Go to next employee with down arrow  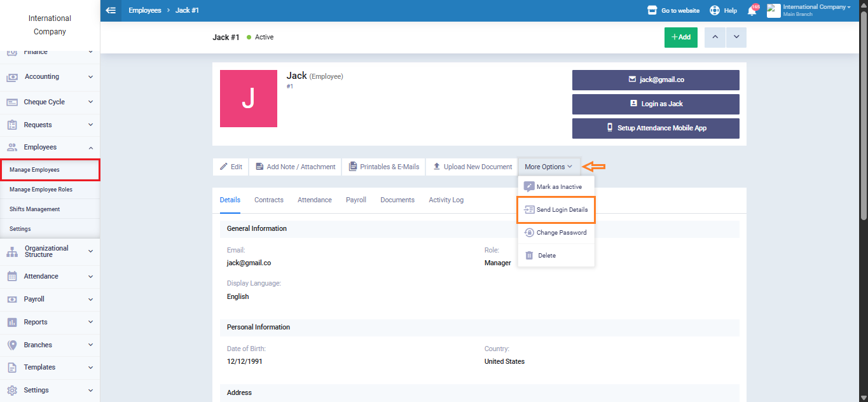(736, 37)
